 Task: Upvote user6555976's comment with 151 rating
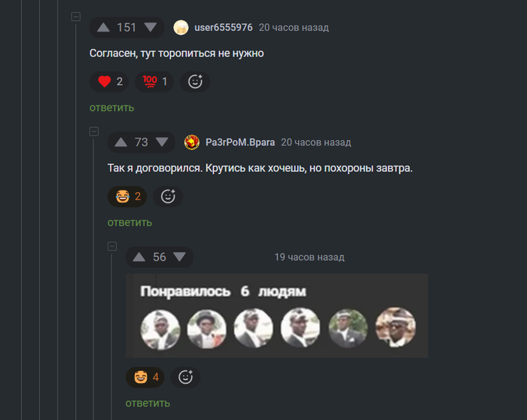click(x=103, y=28)
